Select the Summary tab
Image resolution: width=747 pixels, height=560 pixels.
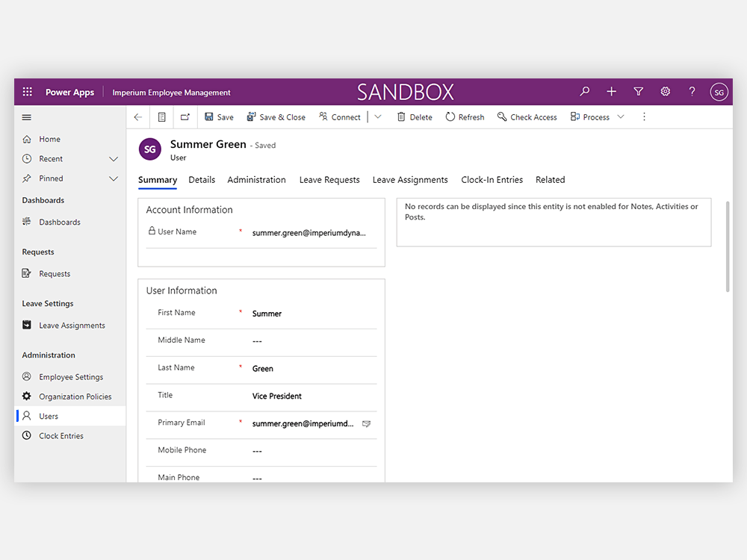[x=158, y=180]
